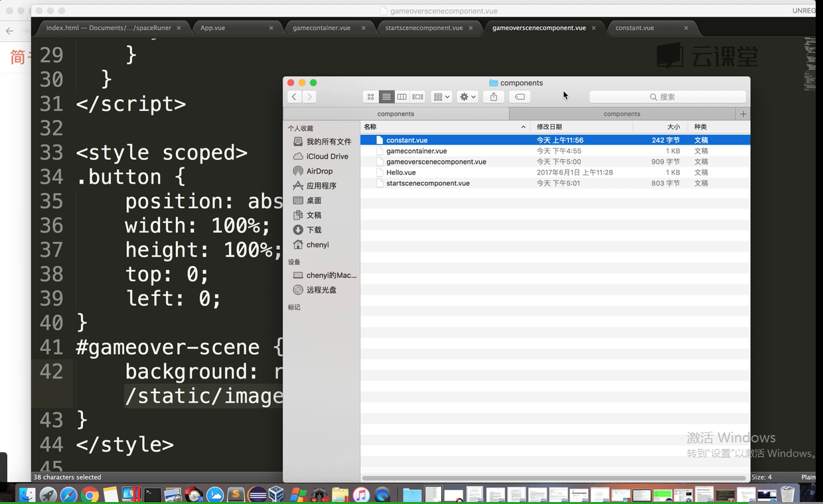823x504 pixels.
Task: Switch Finder to column view
Action: (x=402, y=97)
